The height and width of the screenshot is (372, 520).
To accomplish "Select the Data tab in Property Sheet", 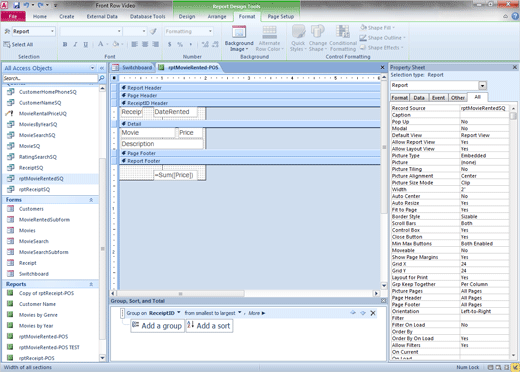I will pos(419,98).
